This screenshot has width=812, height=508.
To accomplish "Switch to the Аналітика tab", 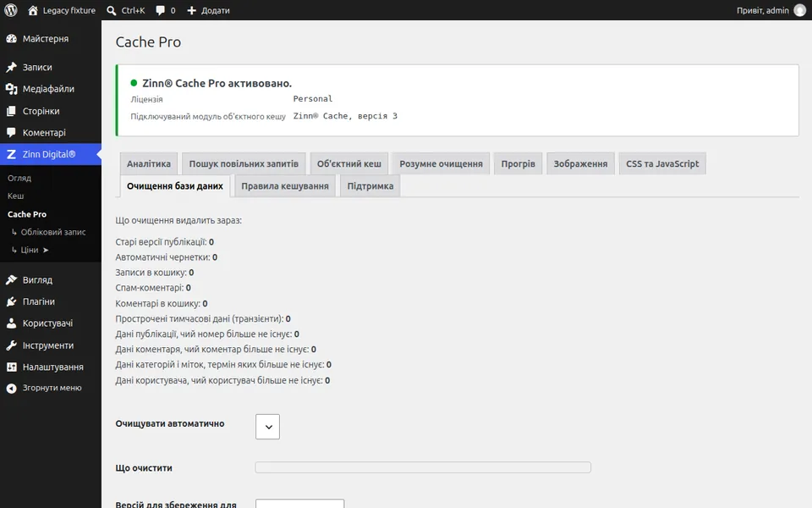I will pos(149,163).
